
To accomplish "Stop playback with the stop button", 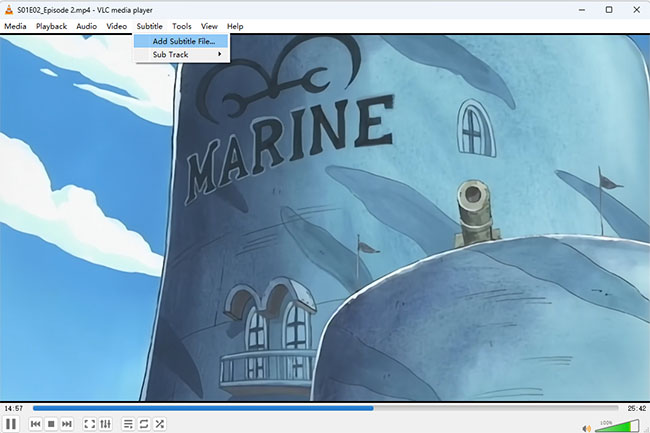I will [51, 424].
